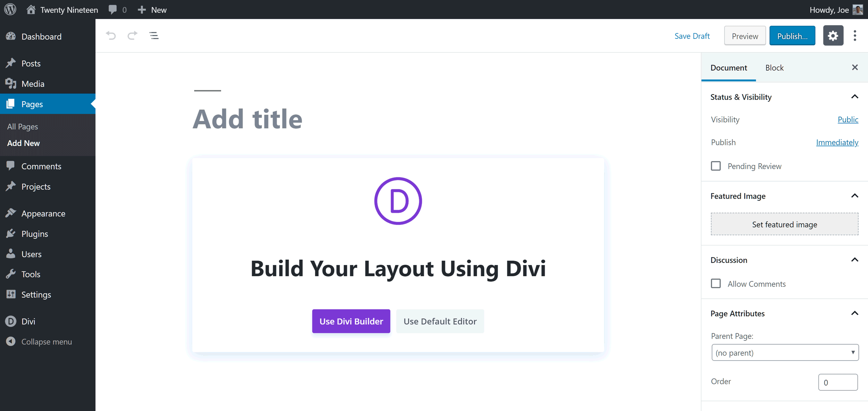The height and width of the screenshot is (411, 868).
Task: Click the document structure list icon
Action: click(155, 35)
